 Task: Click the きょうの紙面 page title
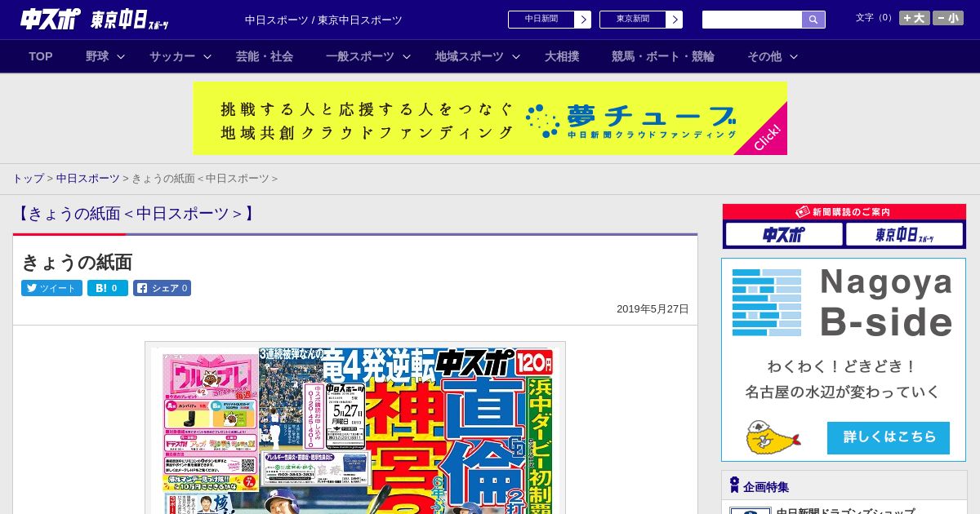(77, 262)
